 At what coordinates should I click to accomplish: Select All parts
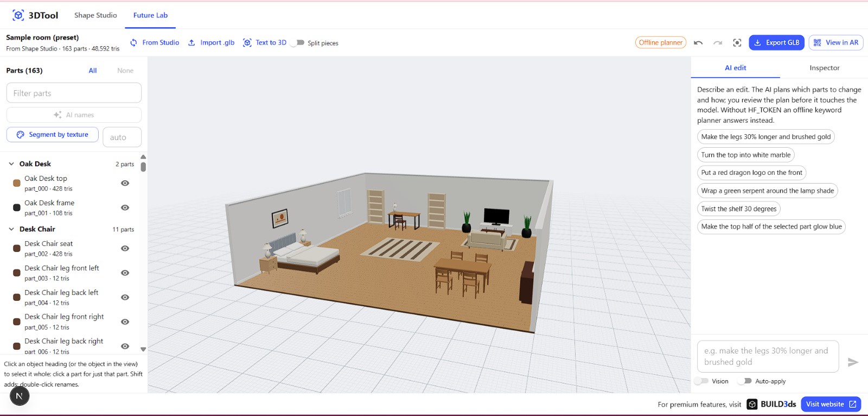[93, 71]
